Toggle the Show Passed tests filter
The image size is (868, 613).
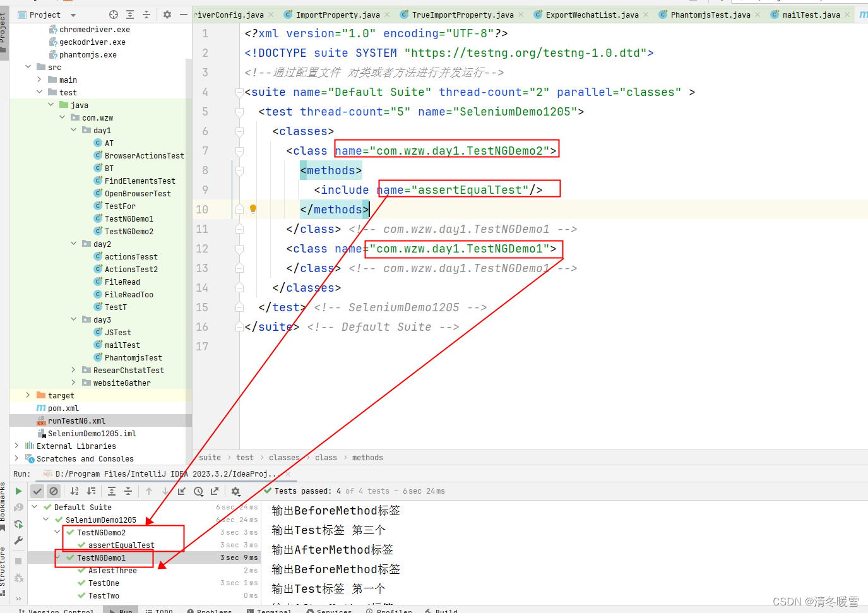(37, 491)
